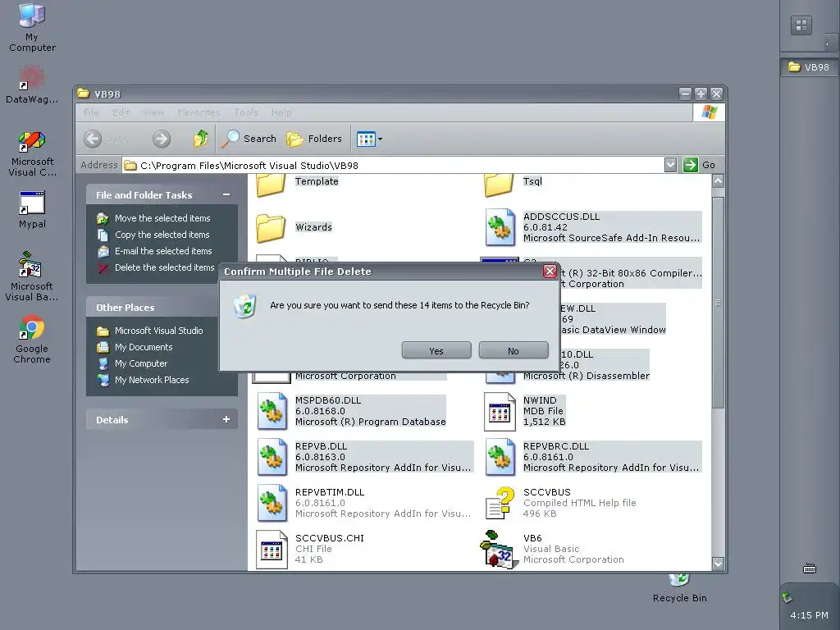The image size is (840, 630).
Task: Click E-mail the selected items
Action: tap(163, 251)
